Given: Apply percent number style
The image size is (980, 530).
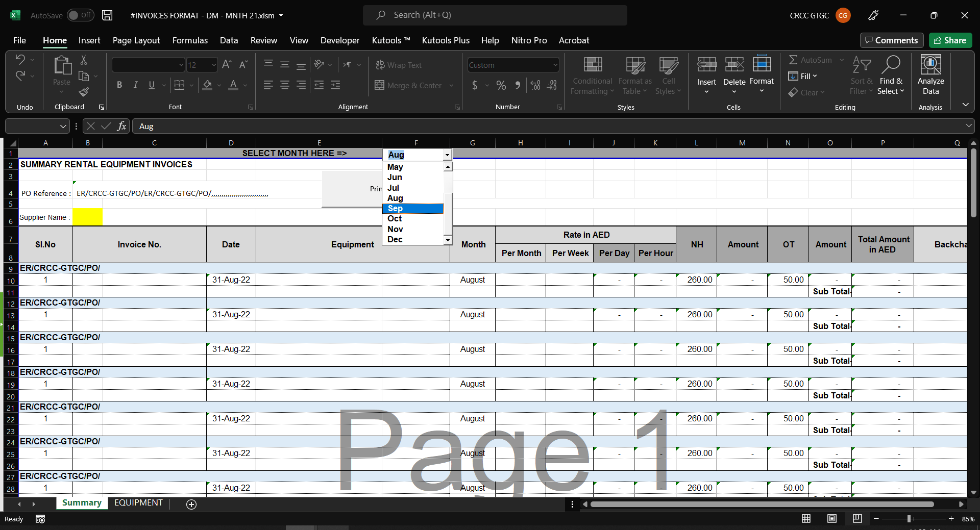Looking at the screenshot, I should pyautogui.click(x=501, y=85).
